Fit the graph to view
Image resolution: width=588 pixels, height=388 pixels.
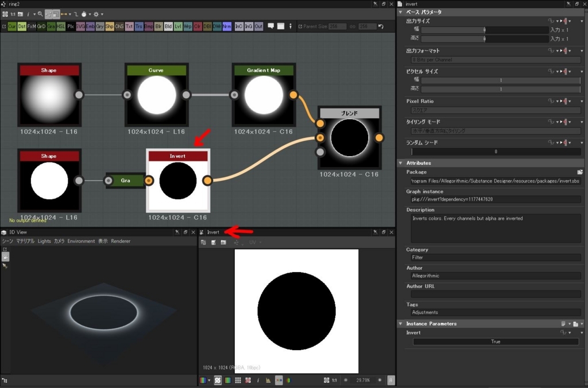pos(5,14)
